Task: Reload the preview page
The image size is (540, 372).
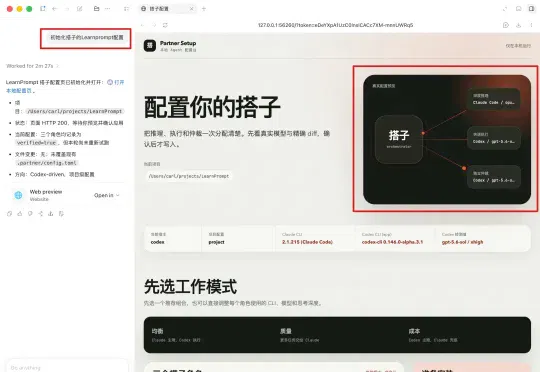Action: (x=165, y=25)
